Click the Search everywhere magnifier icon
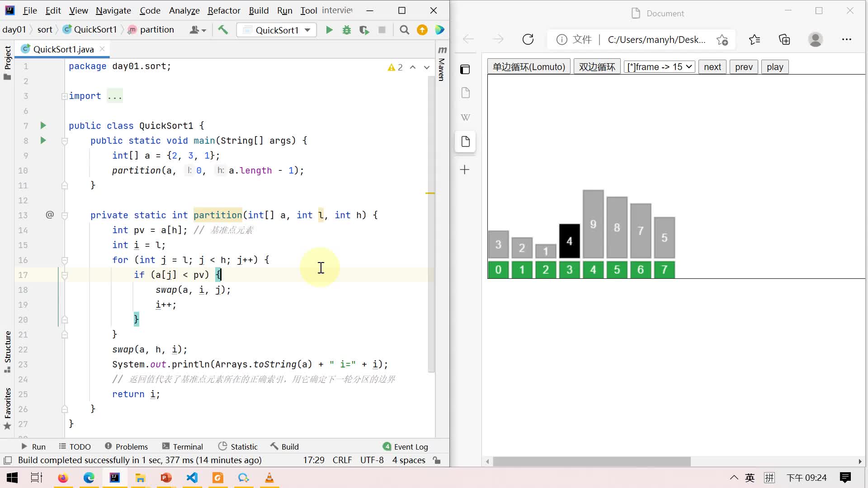 click(405, 30)
